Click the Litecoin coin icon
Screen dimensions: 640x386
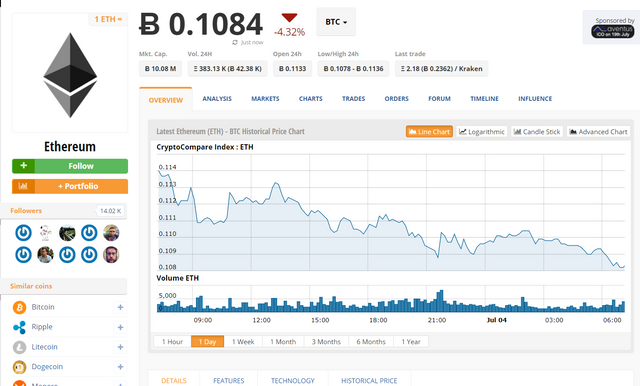pyautogui.click(x=19, y=347)
